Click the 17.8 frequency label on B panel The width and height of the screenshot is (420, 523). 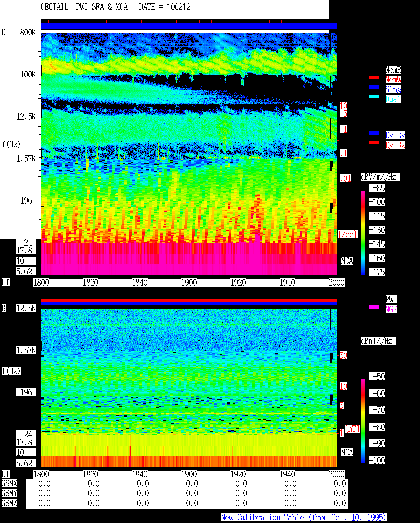pos(25,442)
